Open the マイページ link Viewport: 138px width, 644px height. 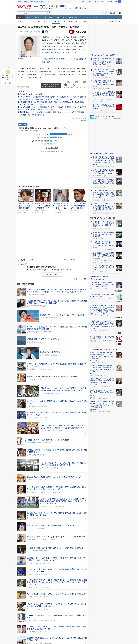(103, 13)
